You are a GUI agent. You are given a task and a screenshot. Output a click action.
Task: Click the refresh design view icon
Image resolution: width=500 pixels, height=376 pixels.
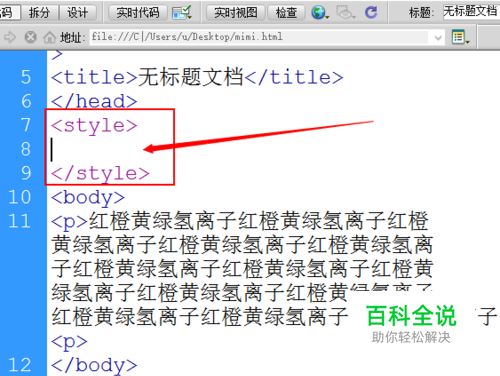tap(371, 13)
